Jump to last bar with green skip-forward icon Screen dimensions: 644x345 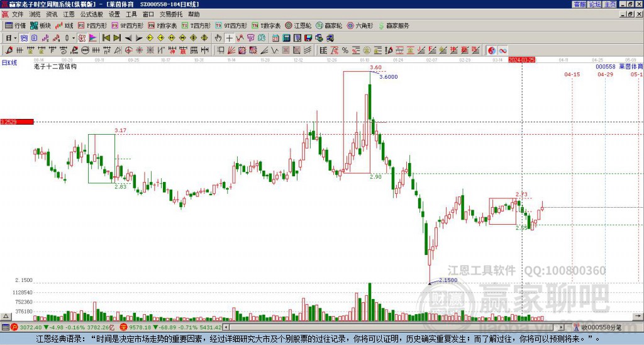[117, 38]
